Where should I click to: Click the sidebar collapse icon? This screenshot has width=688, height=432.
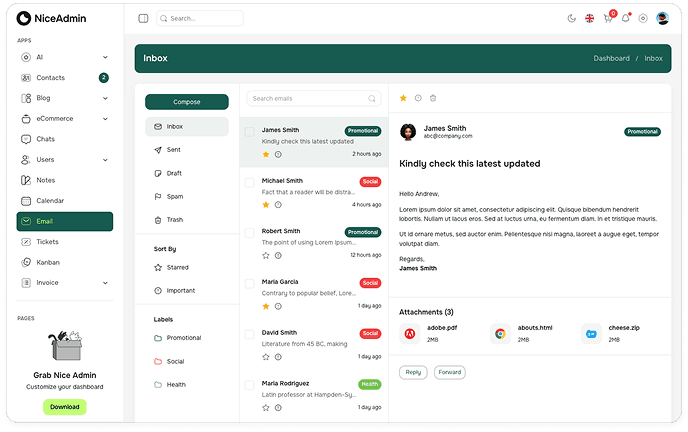(143, 18)
